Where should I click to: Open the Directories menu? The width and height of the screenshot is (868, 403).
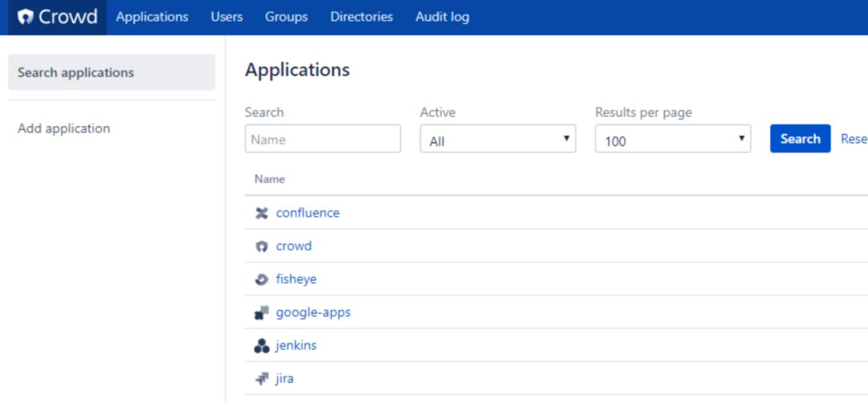[362, 17]
